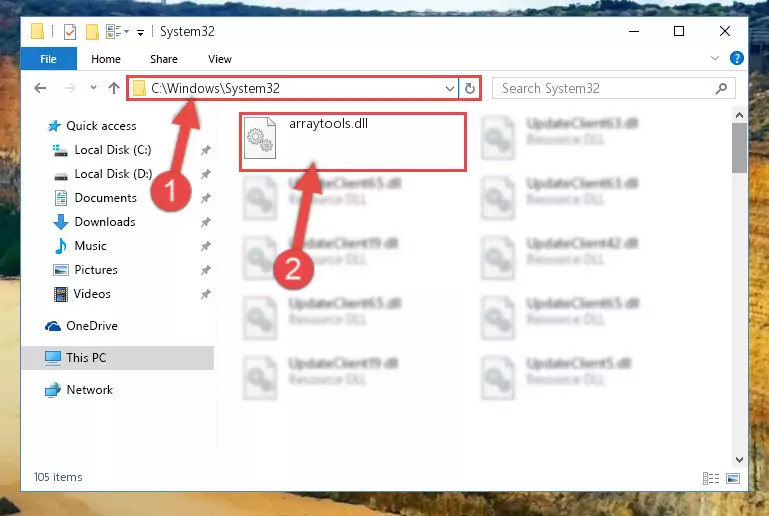This screenshot has height=516, width=769.
Task: Click the scrollbar down arrow
Action: (739, 460)
